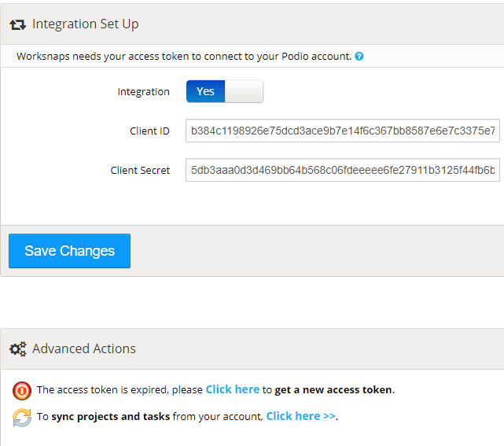Click here to get new access token
504x446 pixels.
(x=233, y=389)
